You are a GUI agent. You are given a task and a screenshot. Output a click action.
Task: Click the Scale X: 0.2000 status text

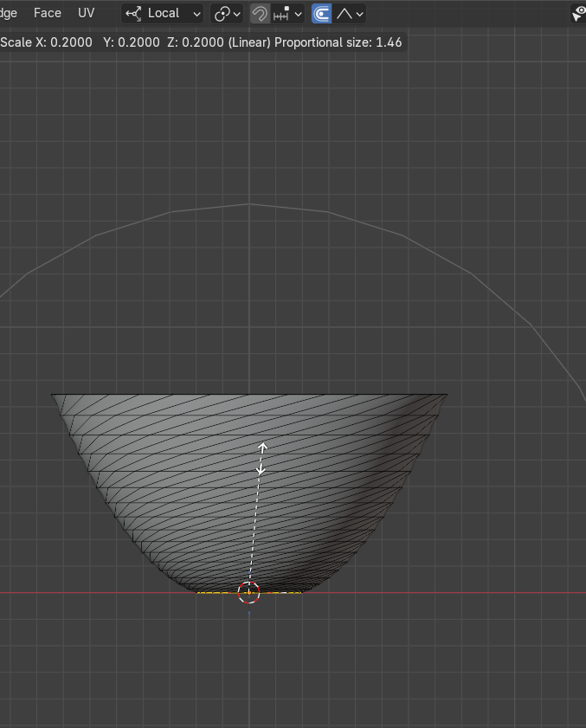46,42
